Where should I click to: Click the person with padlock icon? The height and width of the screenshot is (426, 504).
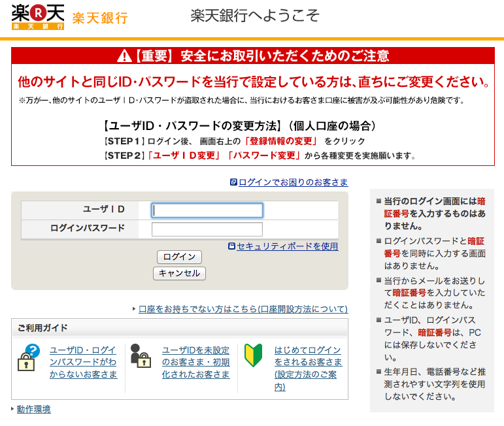pyautogui.click(x=141, y=355)
